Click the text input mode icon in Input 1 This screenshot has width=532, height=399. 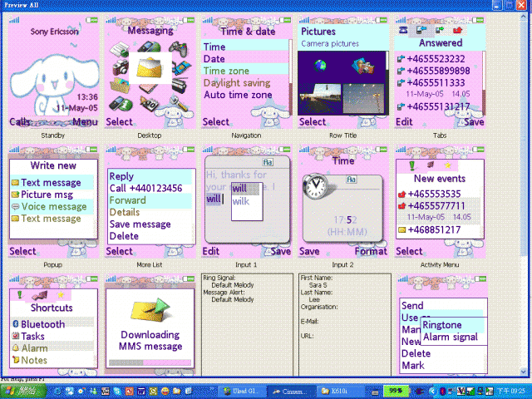pos(268,162)
